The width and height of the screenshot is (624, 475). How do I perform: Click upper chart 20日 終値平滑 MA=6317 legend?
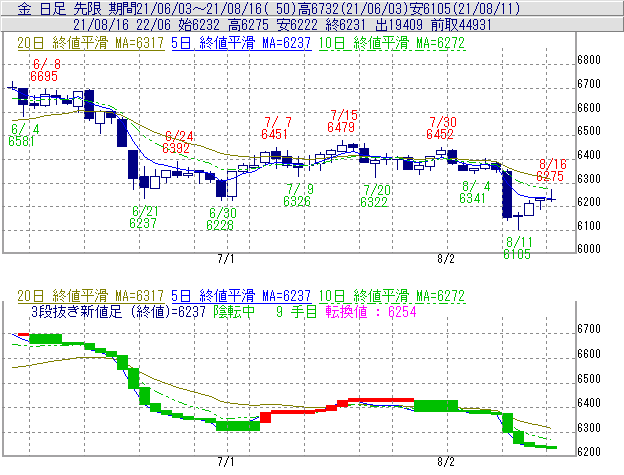pyautogui.click(x=91, y=43)
